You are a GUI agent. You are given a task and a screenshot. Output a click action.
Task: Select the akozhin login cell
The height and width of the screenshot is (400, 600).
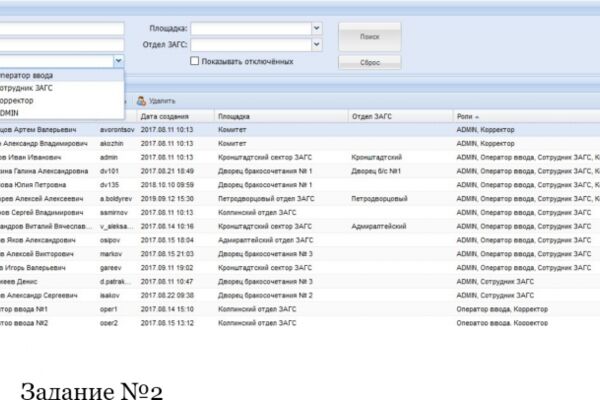pyautogui.click(x=112, y=144)
